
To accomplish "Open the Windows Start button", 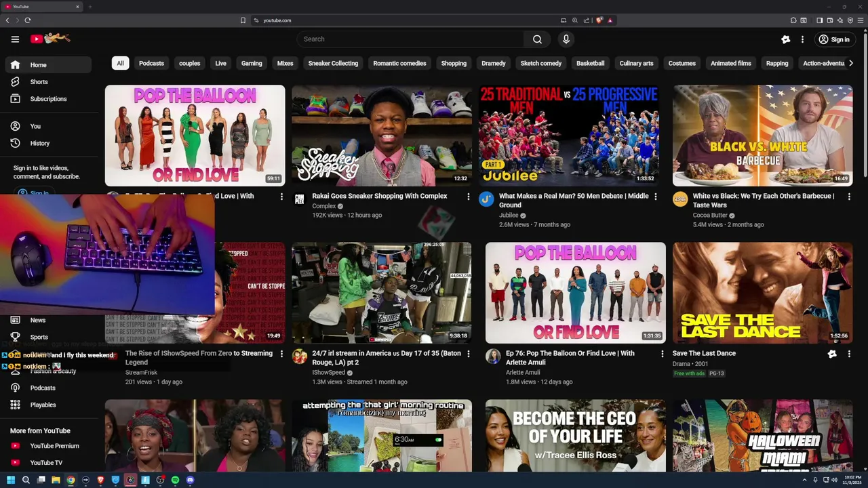I will pos(11,480).
